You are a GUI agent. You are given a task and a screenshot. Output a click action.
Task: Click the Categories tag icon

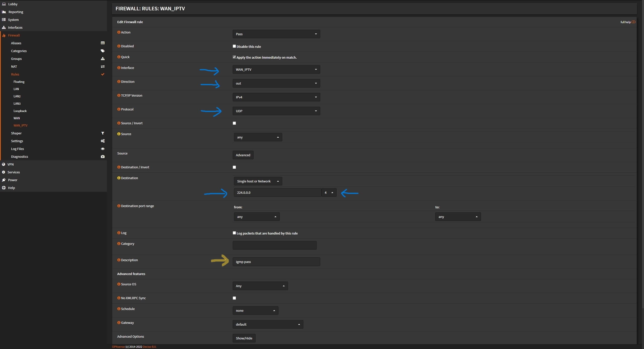103,51
